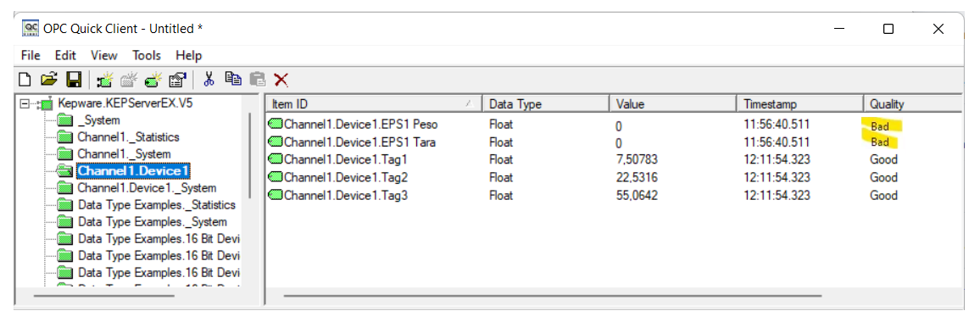Screen dimensions: 980x322
Task: Maximize the OPC Quick Client window
Action: coord(888,29)
